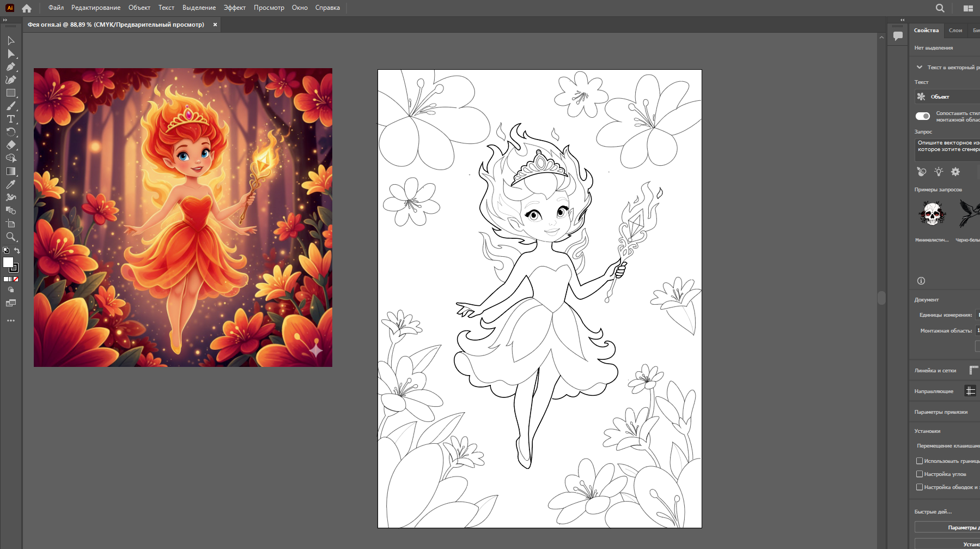Viewport: 980px width, 549px height.
Task: Open the generation settings gear
Action: [x=955, y=172]
